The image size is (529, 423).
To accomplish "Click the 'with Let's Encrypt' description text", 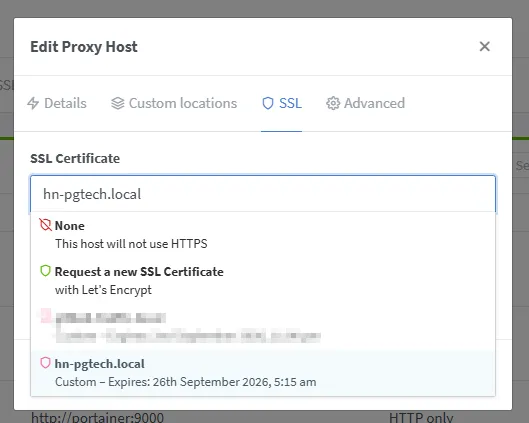I will click(x=103, y=290).
